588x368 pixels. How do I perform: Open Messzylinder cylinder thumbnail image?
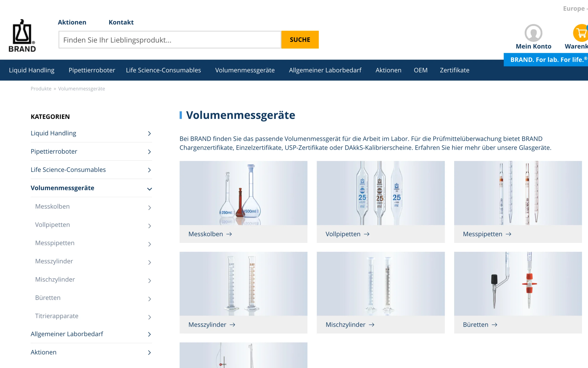tap(243, 284)
